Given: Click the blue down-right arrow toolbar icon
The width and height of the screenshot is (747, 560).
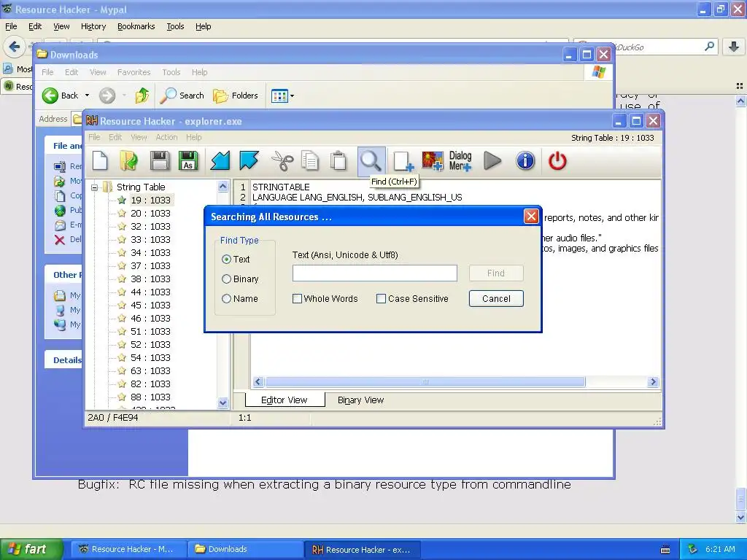Looking at the screenshot, I should 249,160.
